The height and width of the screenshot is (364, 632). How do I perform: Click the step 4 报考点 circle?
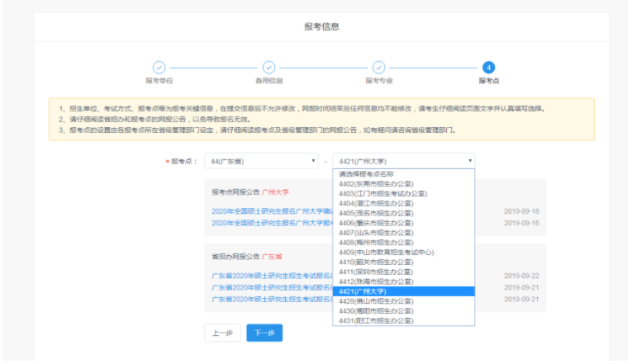[x=488, y=68]
